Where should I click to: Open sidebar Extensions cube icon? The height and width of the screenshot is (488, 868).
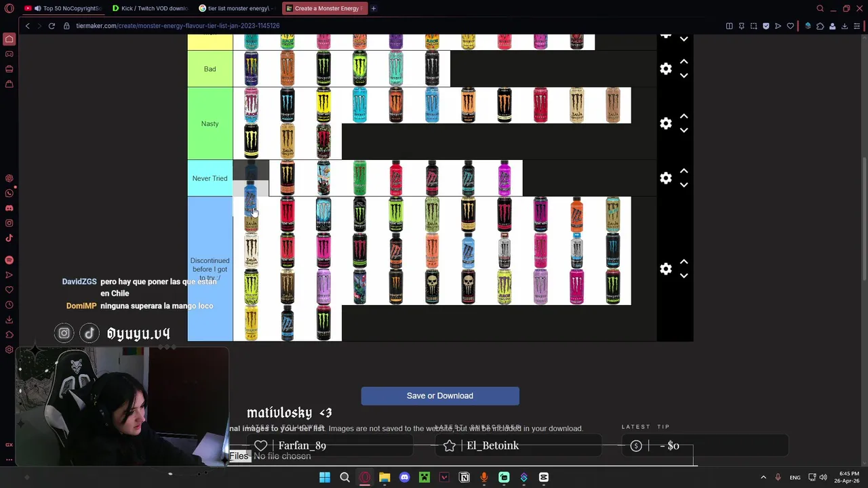[x=9, y=334]
